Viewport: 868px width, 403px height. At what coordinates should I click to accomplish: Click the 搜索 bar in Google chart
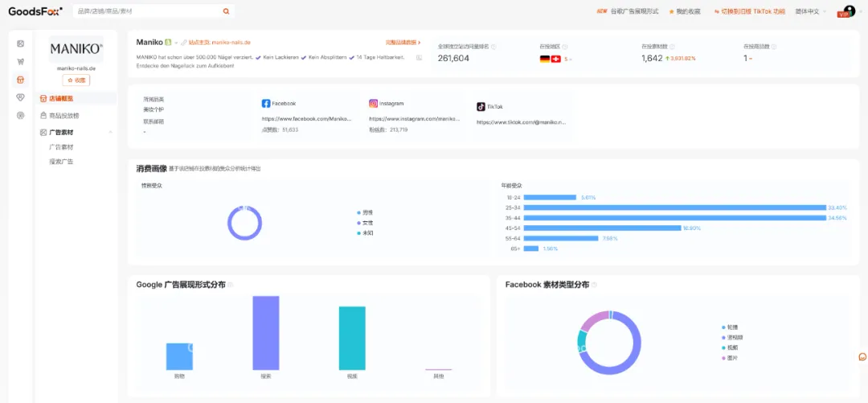point(266,332)
